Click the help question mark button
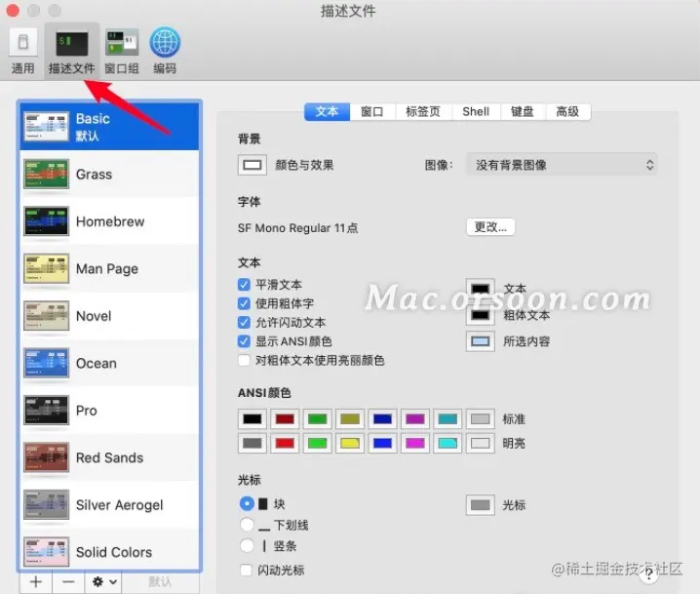Viewport: 700px width, 594px height. coord(648,573)
